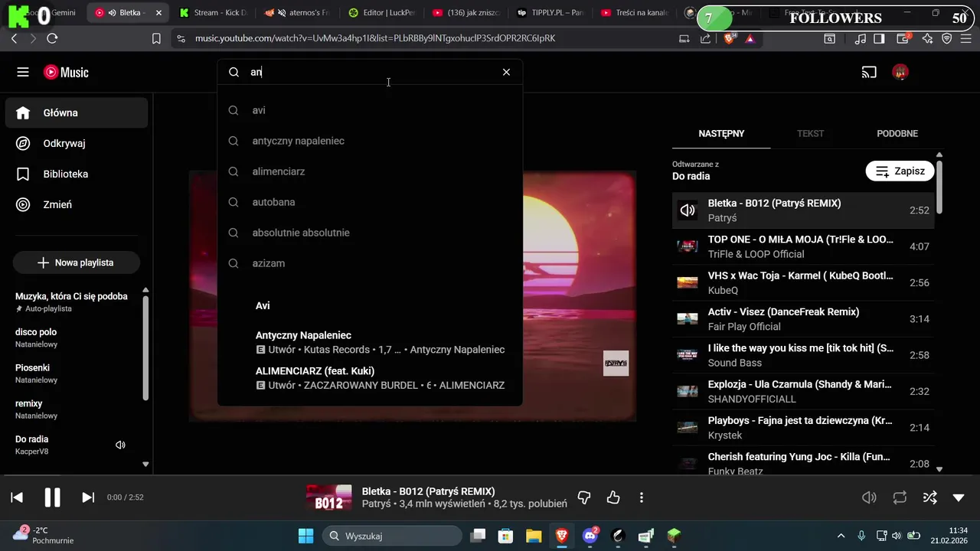Viewport: 980px width, 551px height.
Task: Play TOP ONE - O MIŁA MOJA from queue
Action: (x=803, y=246)
